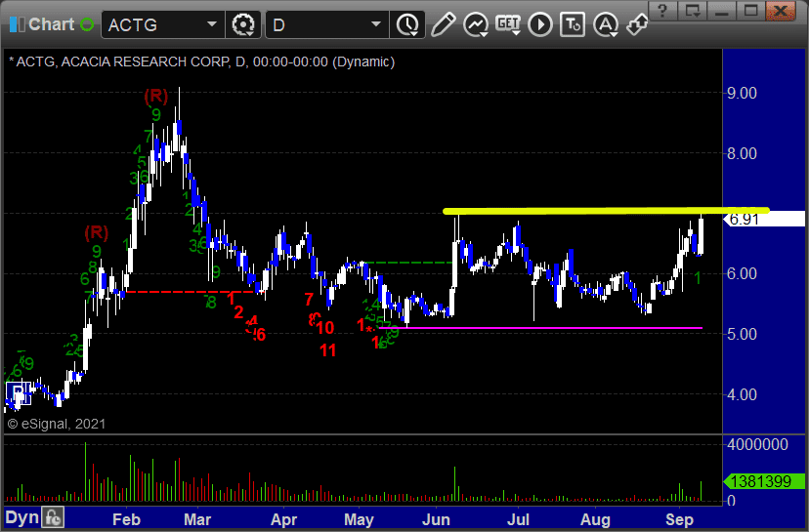Viewport: 809px width, 532px height.
Task: Open the time template clock menu
Action: [407, 24]
